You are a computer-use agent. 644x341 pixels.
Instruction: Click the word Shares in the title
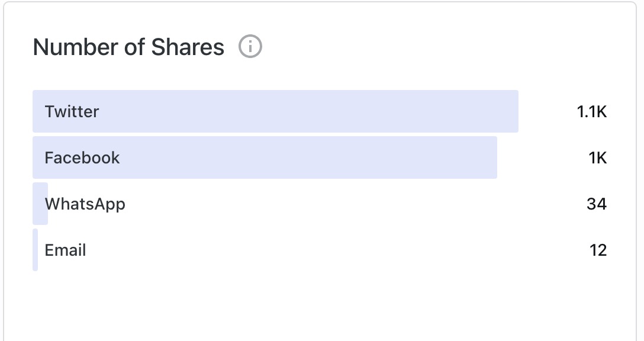[188, 47]
